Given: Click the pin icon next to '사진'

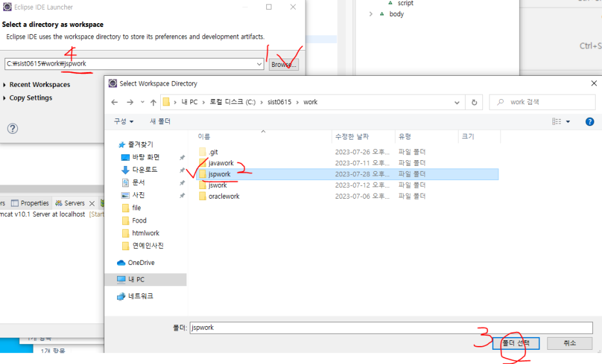Looking at the screenshot, I should point(182,196).
